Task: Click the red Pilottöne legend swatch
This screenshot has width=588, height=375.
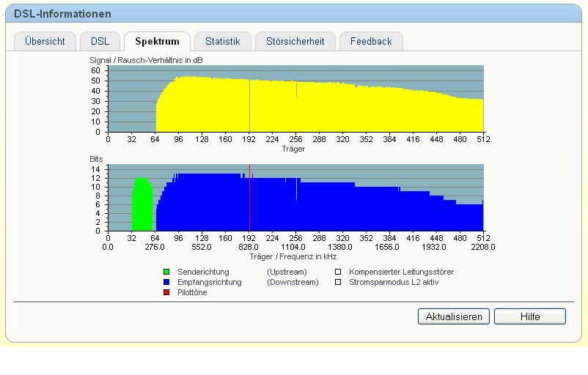Action: [x=166, y=292]
